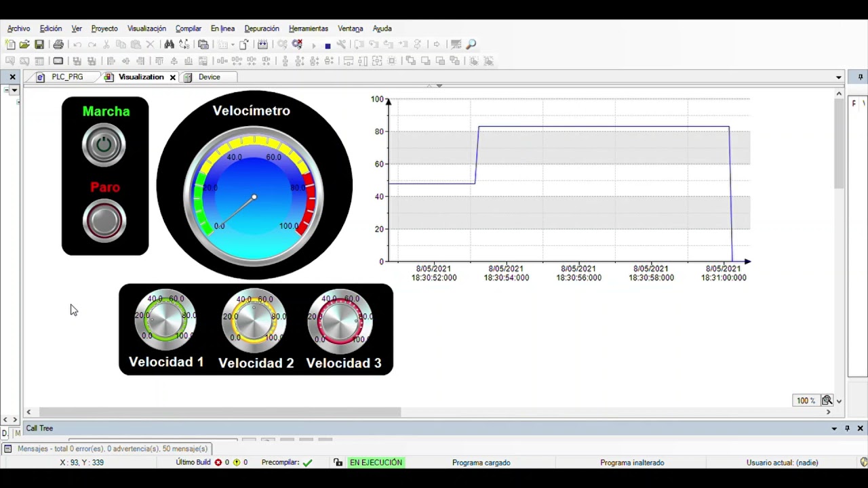The image size is (868, 488).
Task: Open the Archivo menu
Action: click(x=19, y=28)
